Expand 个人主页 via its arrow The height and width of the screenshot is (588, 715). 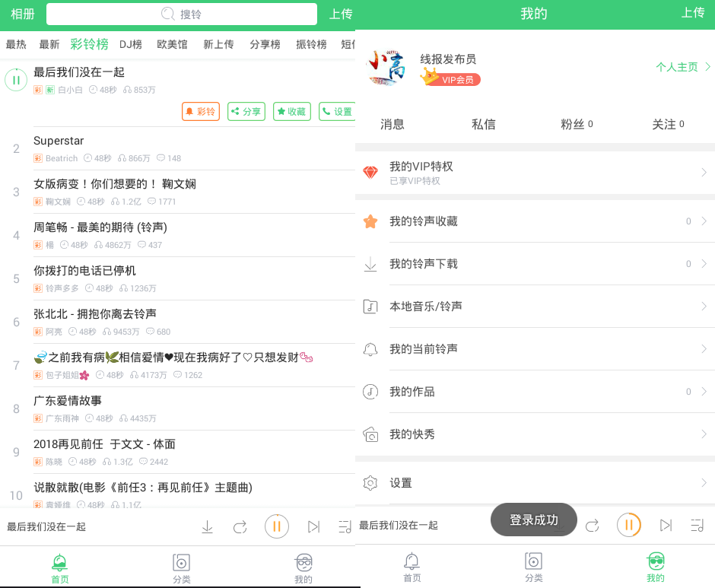tap(707, 67)
